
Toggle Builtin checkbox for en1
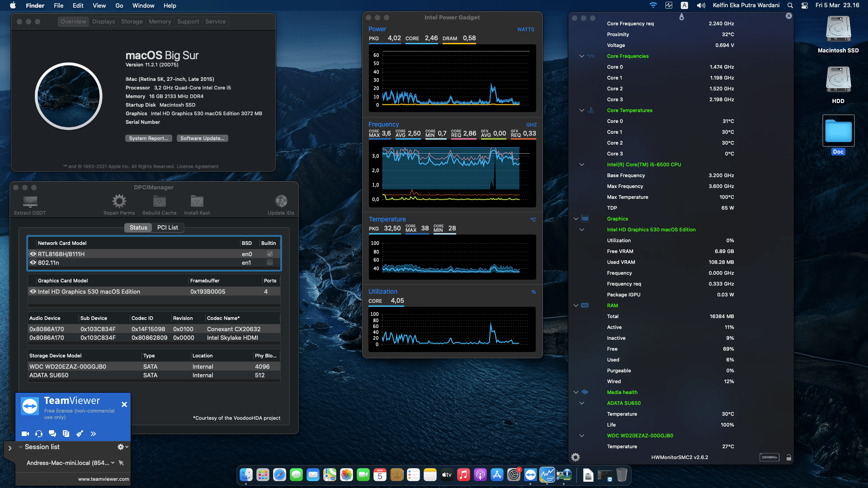270,262
